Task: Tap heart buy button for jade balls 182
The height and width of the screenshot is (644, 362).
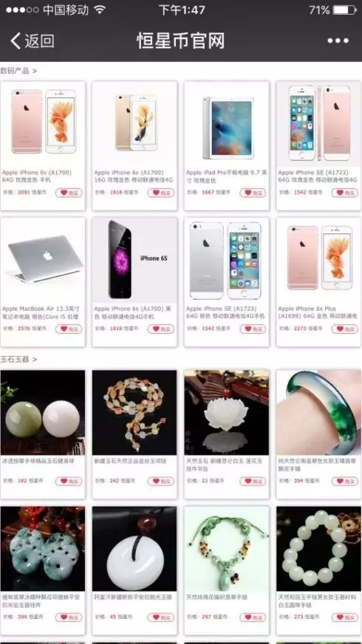Action: [x=69, y=481]
